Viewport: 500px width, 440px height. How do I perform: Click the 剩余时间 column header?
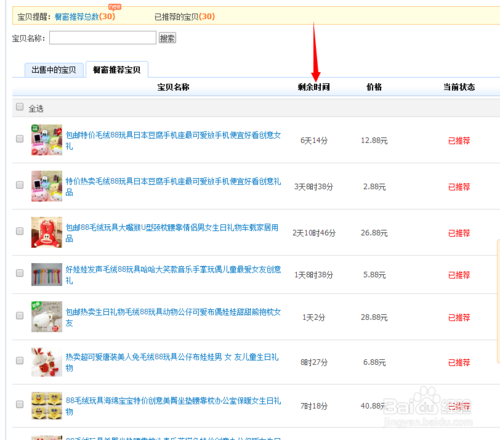[314, 87]
